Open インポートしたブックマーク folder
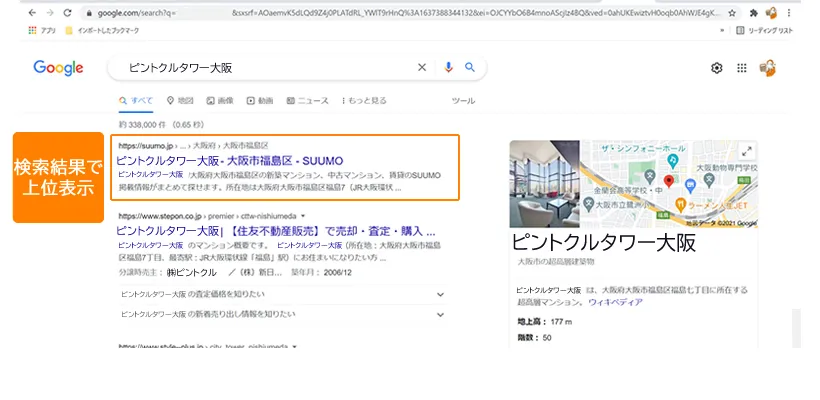This screenshot has width=820, height=400. (102, 30)
